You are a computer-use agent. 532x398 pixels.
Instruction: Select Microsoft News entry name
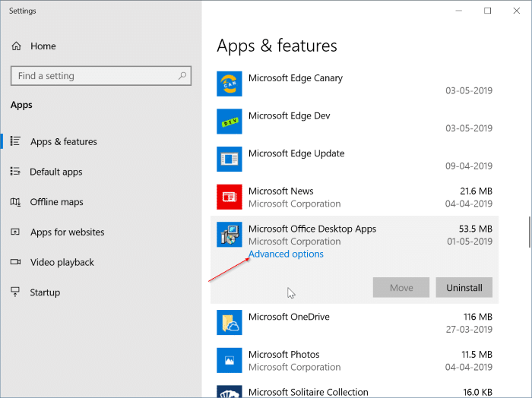point(281,191)
